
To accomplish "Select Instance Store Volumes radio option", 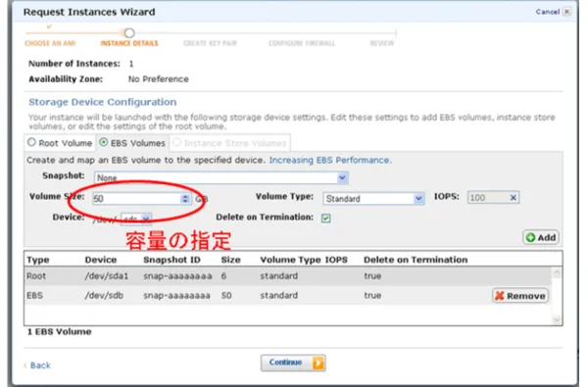I will click(x=177, y=142).
